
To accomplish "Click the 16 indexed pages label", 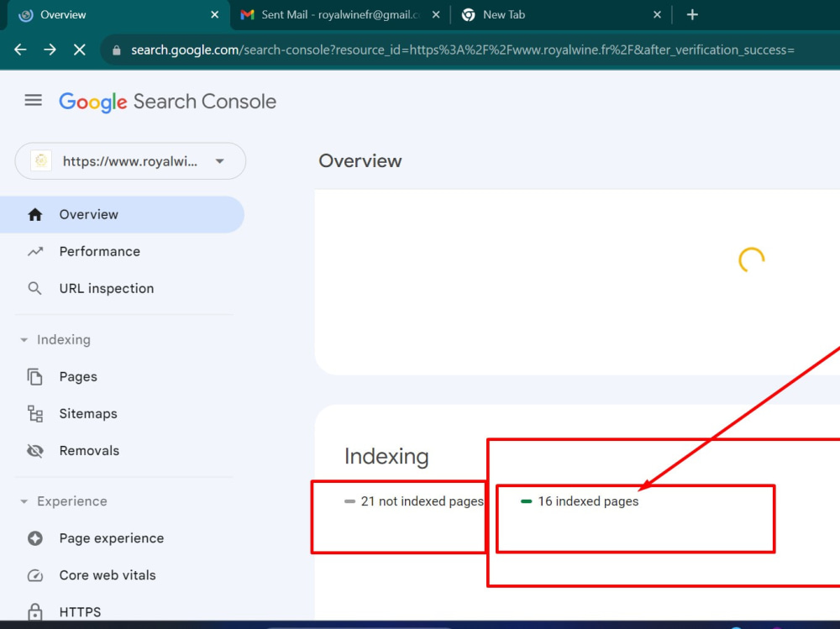I will pos(588,501).
